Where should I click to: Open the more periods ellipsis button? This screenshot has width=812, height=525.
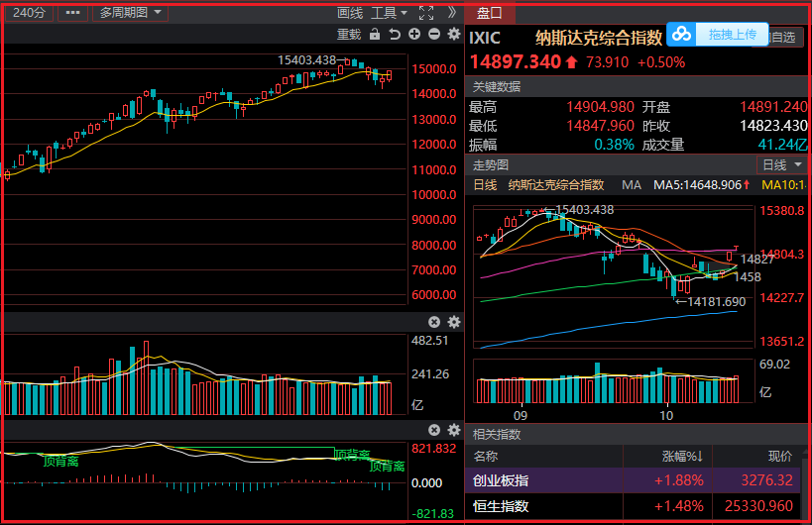[72, 13]
